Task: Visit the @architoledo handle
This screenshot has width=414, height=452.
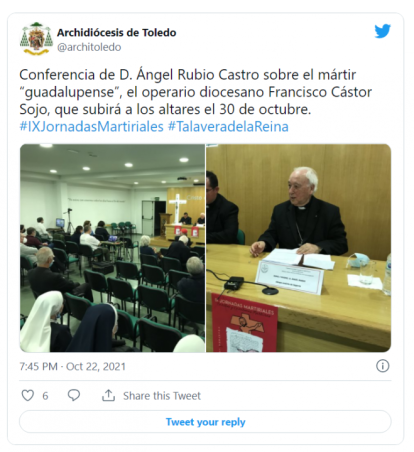Action: pyautogui.click(x=89, y=47)
